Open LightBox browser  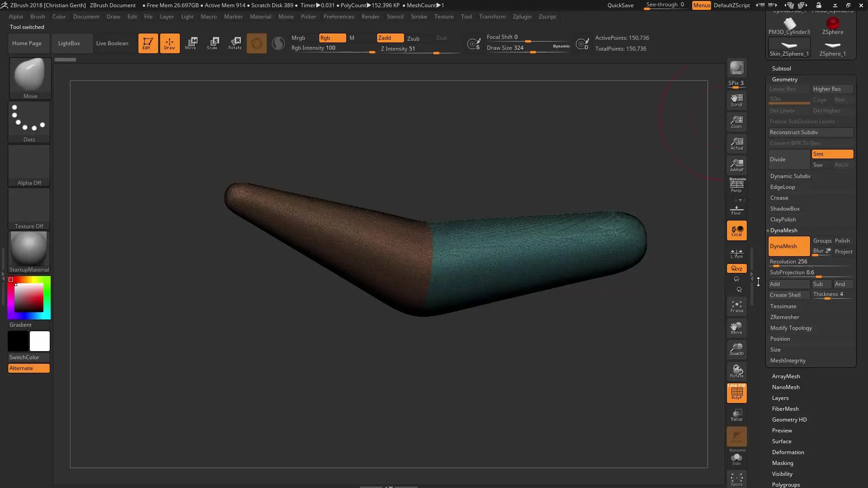coord(72,43)
